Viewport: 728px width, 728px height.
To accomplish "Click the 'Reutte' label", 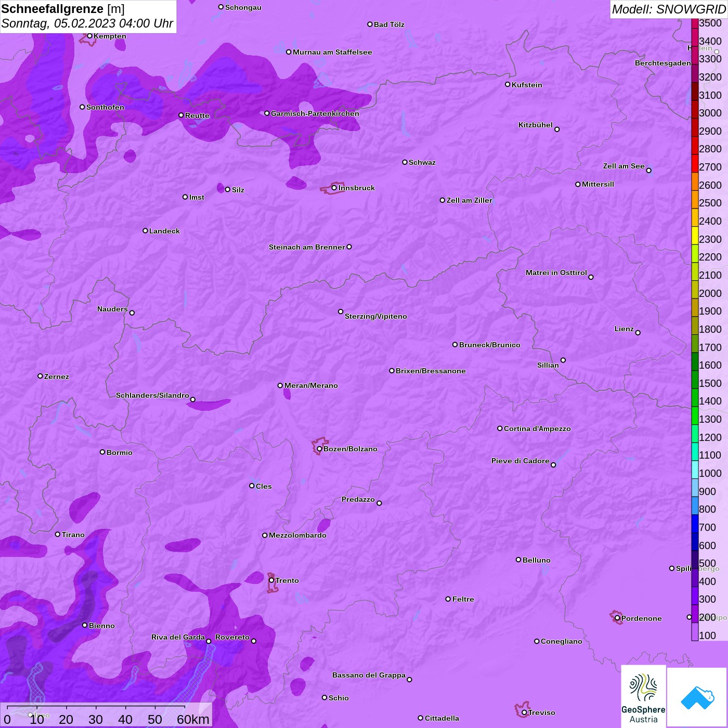I will click(197, 115).
